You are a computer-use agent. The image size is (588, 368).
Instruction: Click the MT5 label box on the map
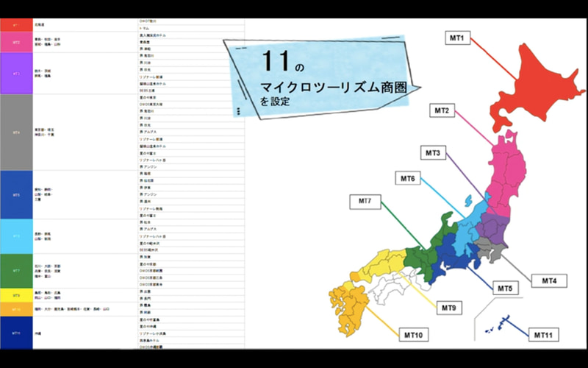pyautogui.click(x=506, y=289)
